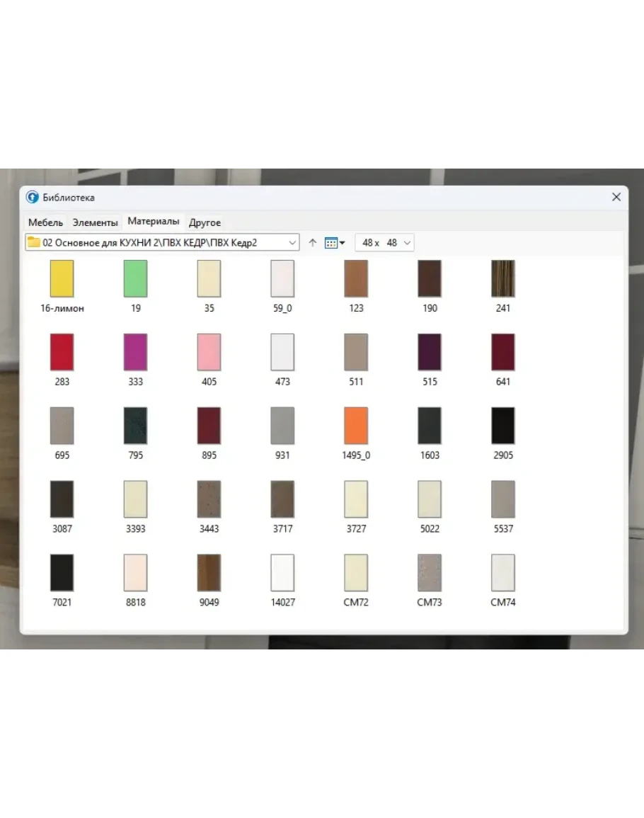Open the Элементы tab
This screenshot has width=644, height=818.
click(95, 222)
